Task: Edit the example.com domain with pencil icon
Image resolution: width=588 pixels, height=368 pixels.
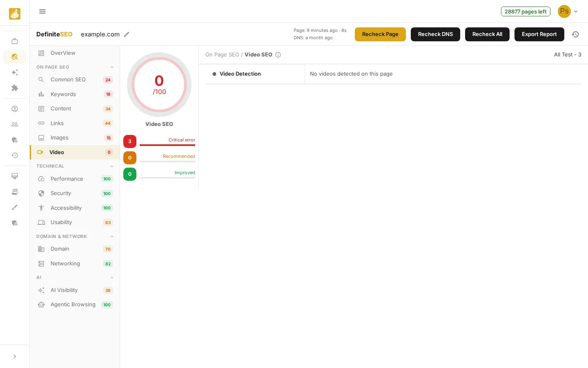Action: point(127,34)
